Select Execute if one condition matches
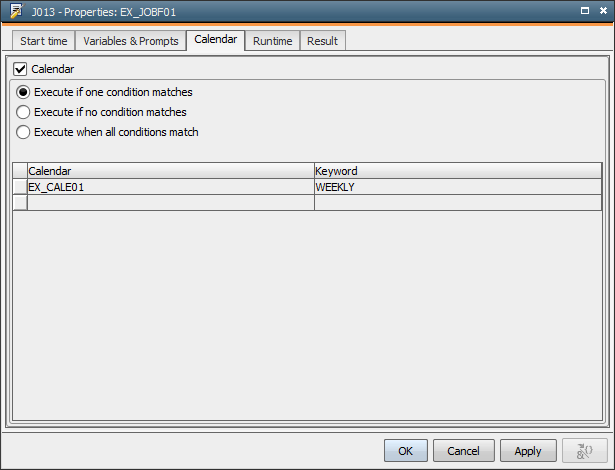615x470 pixels. 24,92
